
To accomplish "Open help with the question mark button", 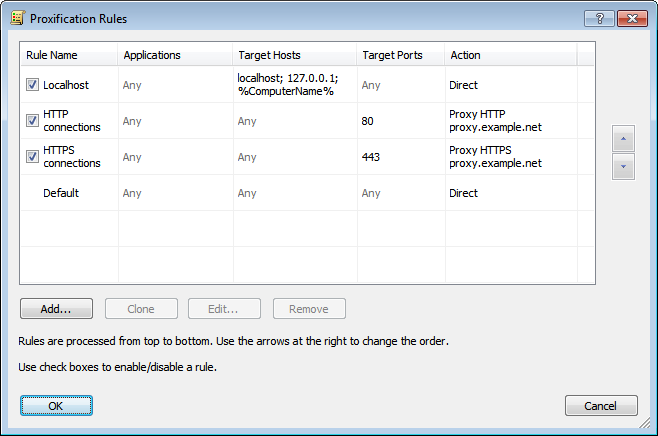I will click(597, 18).
